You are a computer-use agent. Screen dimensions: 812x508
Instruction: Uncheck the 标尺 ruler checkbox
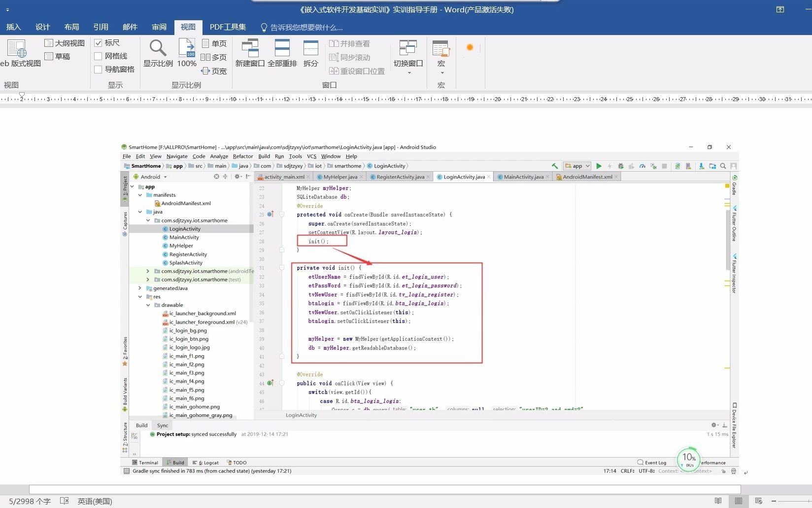pos(98,43)
